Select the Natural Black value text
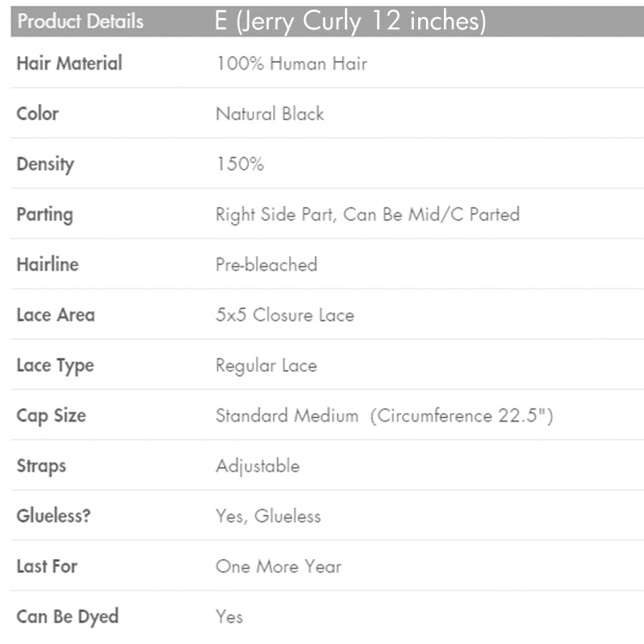The image size is (644, 644). pyautogui.click(x=270, y=113)
